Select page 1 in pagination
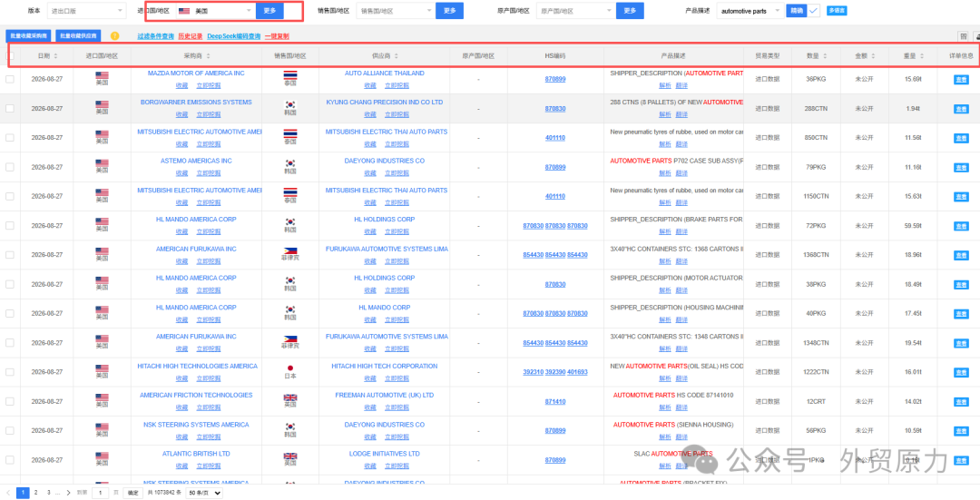This screenshot has width=980, height=500. point(23,493)
